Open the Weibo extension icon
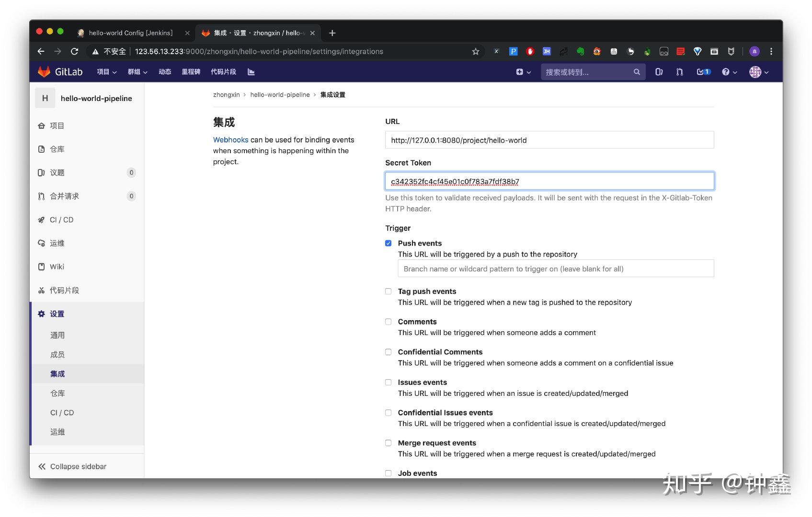Viewport: 812px width, 517px height. (x=597, y=52)
